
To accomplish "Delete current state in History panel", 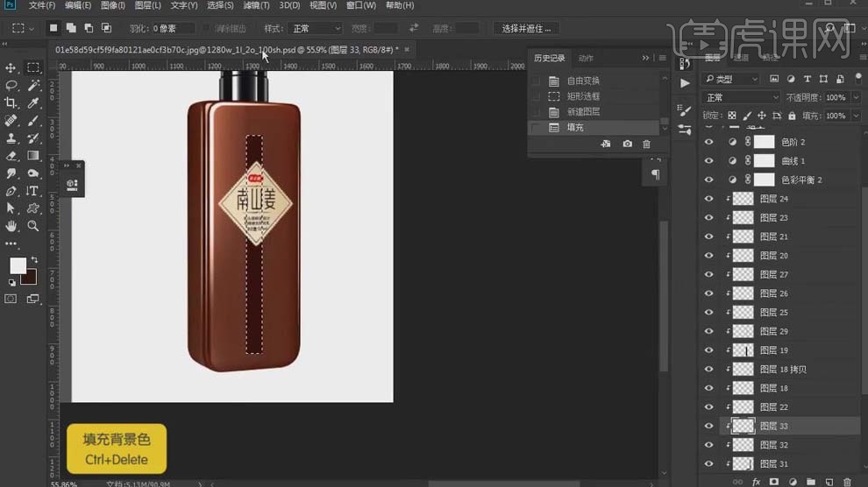I will tap(647, 144).
